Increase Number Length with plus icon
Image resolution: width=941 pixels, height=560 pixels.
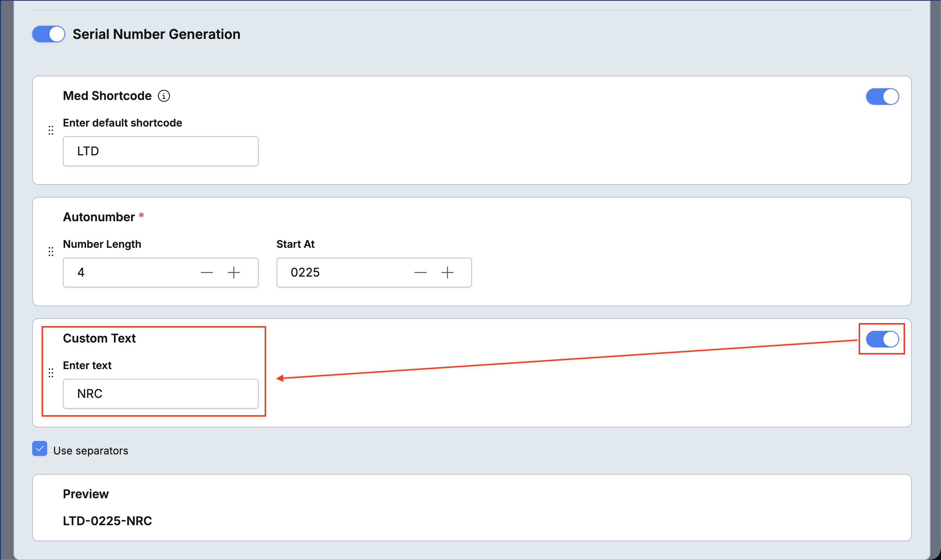234,273
